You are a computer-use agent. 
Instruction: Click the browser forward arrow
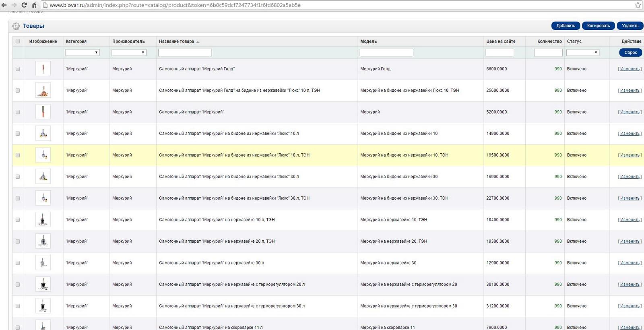tap(14, 5)
